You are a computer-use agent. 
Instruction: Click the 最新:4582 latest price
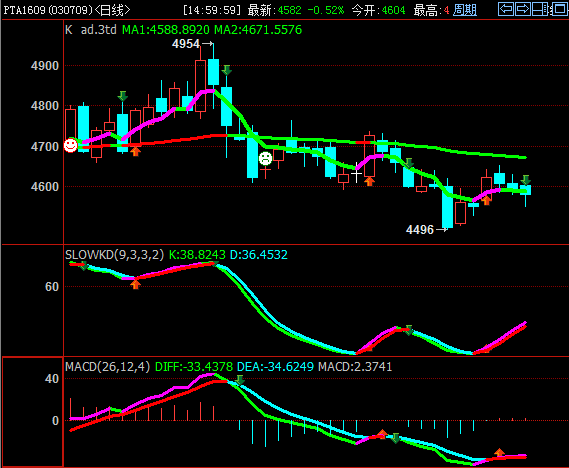[274, 10]
